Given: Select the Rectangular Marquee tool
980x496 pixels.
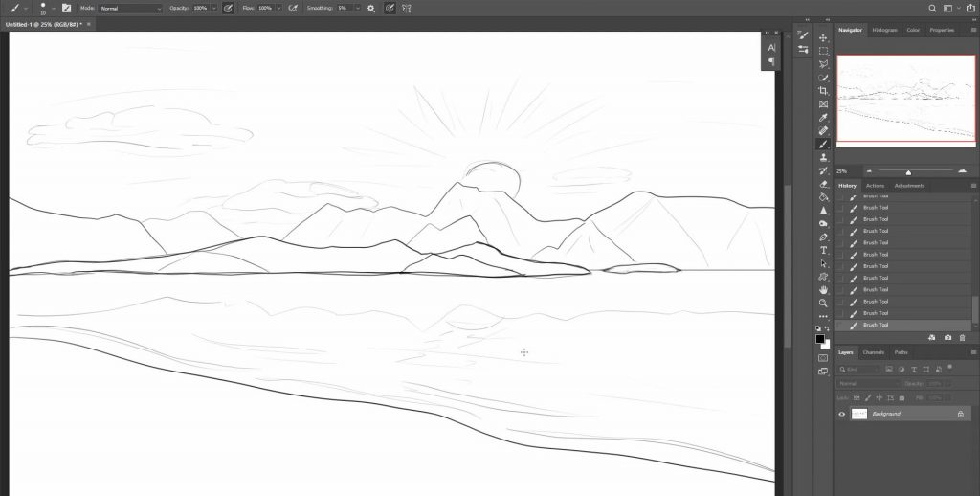Looking at the screenshot, I should [823, 52].
